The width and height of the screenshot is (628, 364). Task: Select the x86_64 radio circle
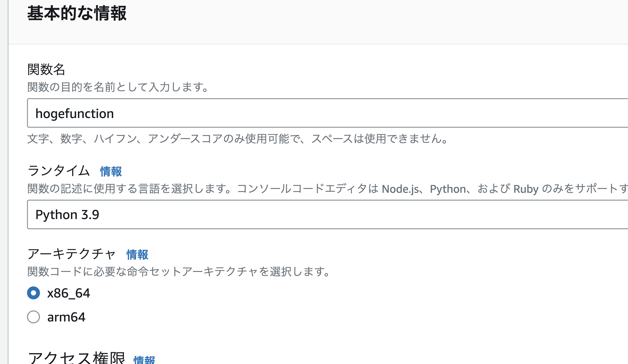[x=33, y=293]
